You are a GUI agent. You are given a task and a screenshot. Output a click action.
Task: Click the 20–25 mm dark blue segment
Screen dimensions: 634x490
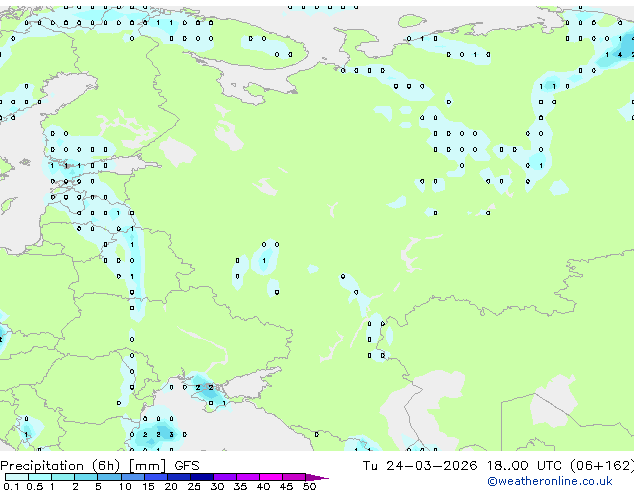(x=178, y=477)
